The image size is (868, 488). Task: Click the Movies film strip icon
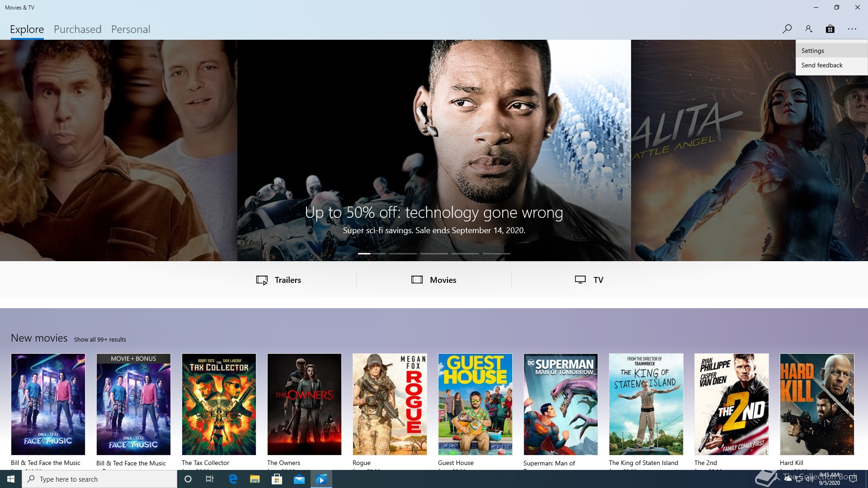[x=417, y=280]
